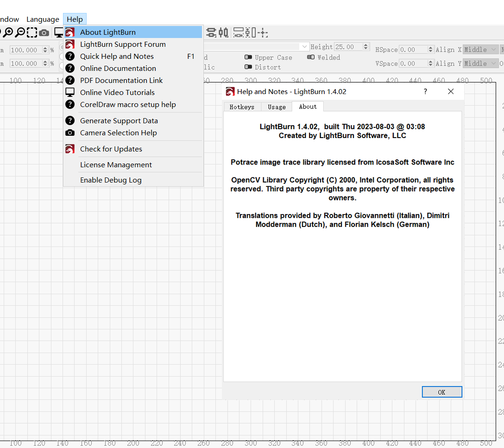Viewport: 504px width, 448px height.
Task: Select About LightBurn from Help menu
Action: pyautogui.click(x=133, y=32)
